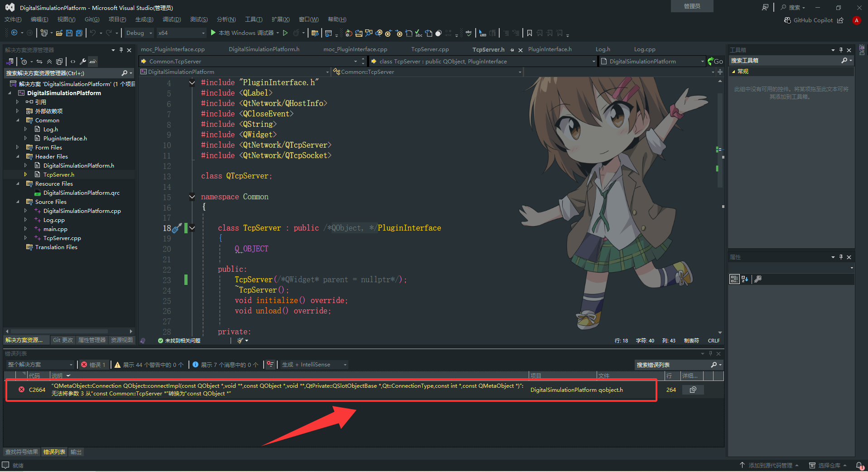This screenshot has width=868, height=472.
Task: Click the GitHub Copilot icon
Action: click(x=787, y=20)
